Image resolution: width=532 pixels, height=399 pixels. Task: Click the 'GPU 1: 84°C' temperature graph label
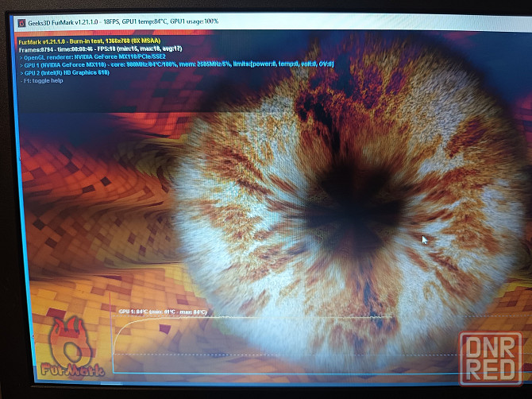[x=163, y=312]
